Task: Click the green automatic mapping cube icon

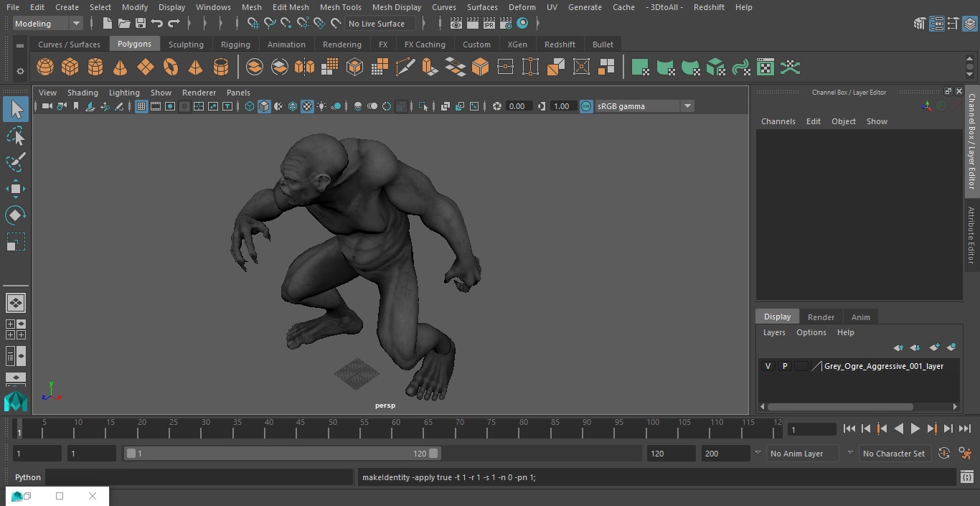Action: [715, 67]
